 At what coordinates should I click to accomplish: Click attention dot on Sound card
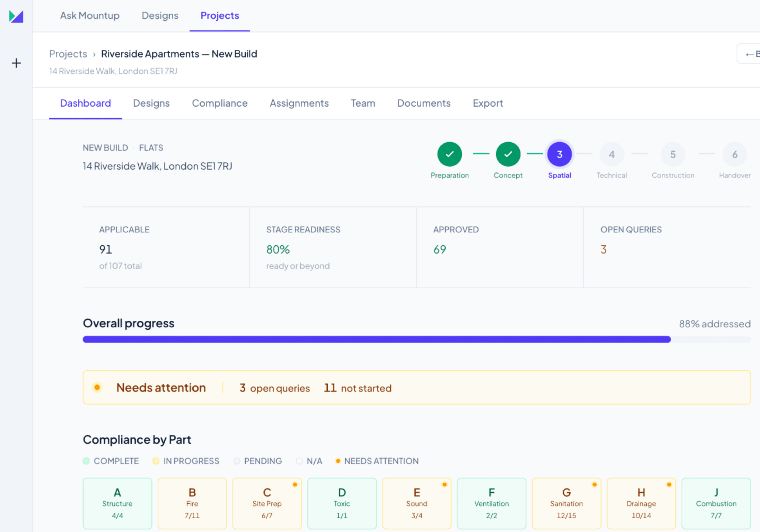coord(444,485)
